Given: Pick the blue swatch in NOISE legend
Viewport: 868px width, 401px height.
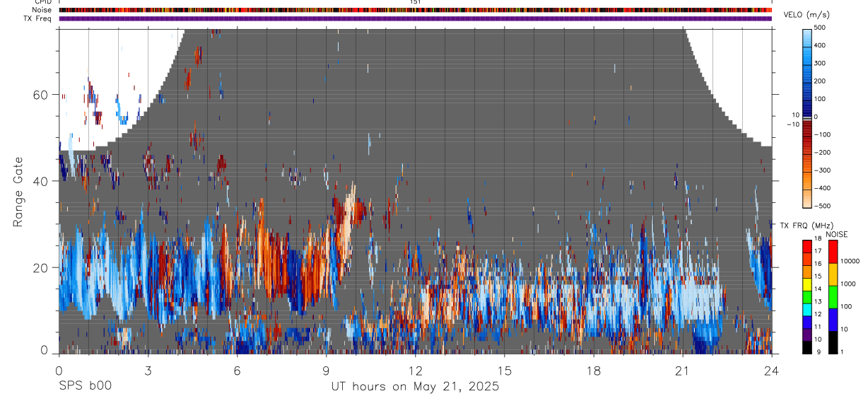Looking at the screenshot, I should click(833, 319).
